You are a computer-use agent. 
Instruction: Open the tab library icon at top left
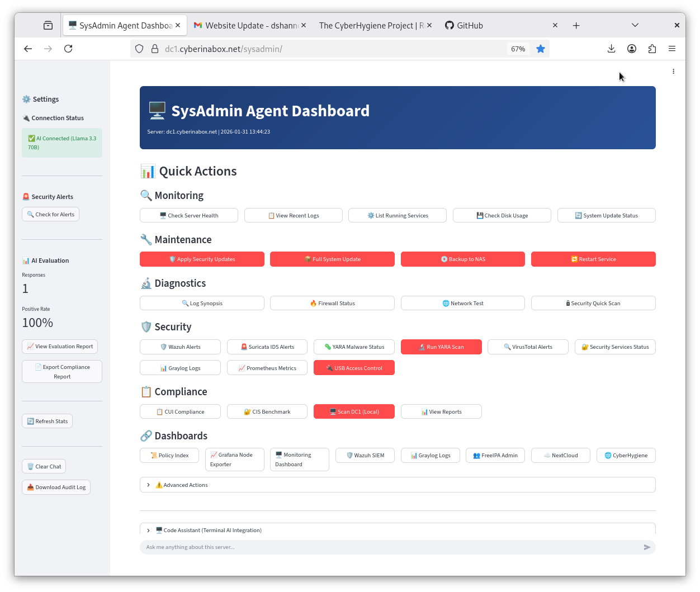(48, 25)
